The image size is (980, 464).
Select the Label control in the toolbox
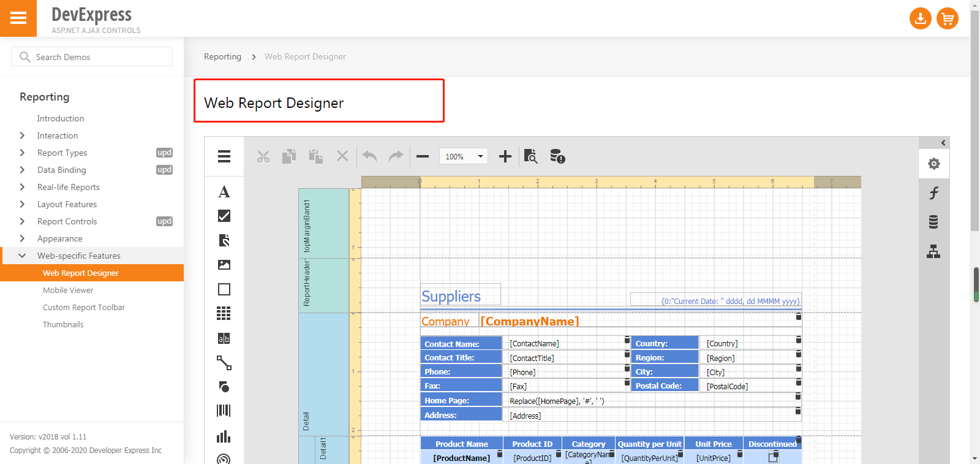click(x=224, y=192)
